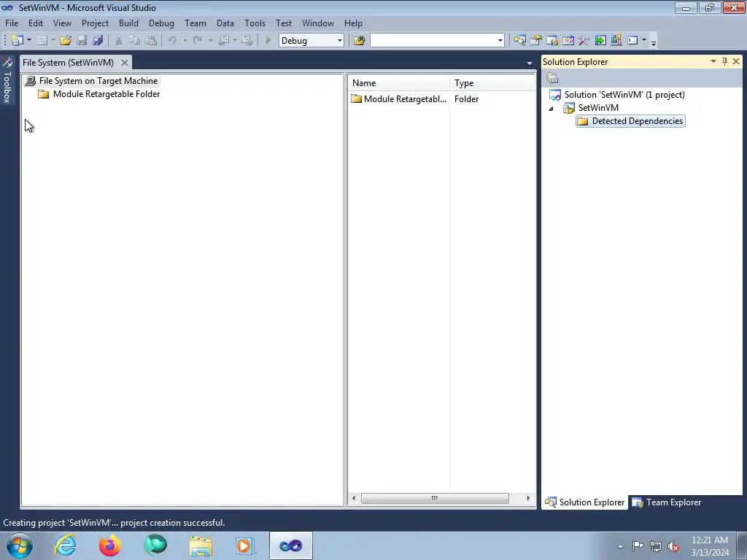Click the horizontal scrollbar's right arrow
747x560 pixels.
pos(528,498)
